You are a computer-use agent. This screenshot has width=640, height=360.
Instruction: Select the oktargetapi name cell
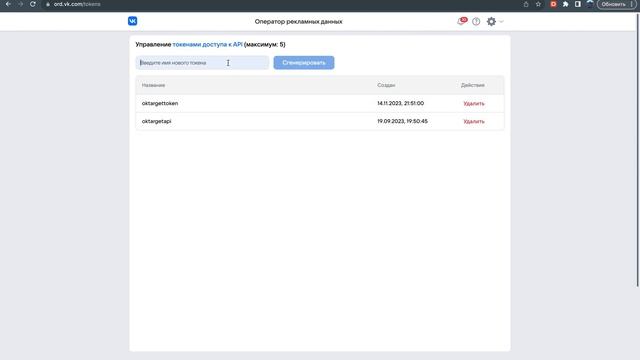click(x=156, y=121)
